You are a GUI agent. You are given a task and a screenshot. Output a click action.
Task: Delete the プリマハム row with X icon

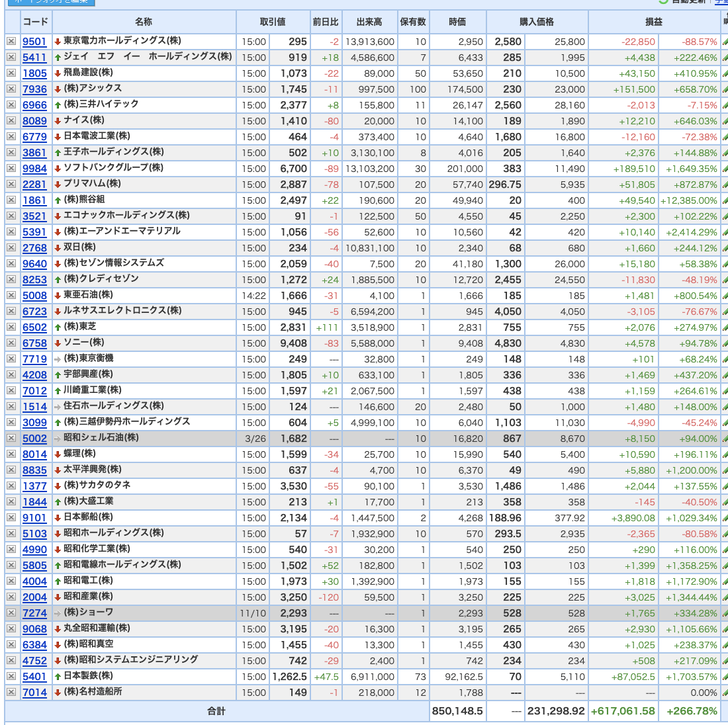(11, 185)
